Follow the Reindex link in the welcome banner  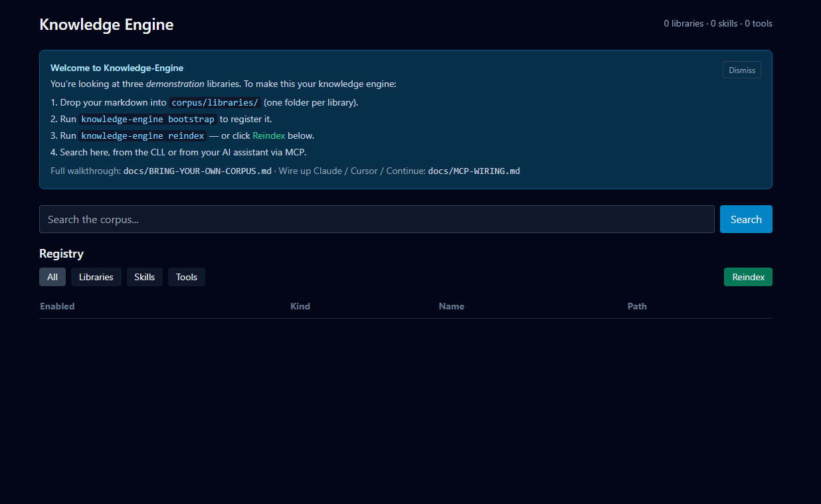pos(269,135)
